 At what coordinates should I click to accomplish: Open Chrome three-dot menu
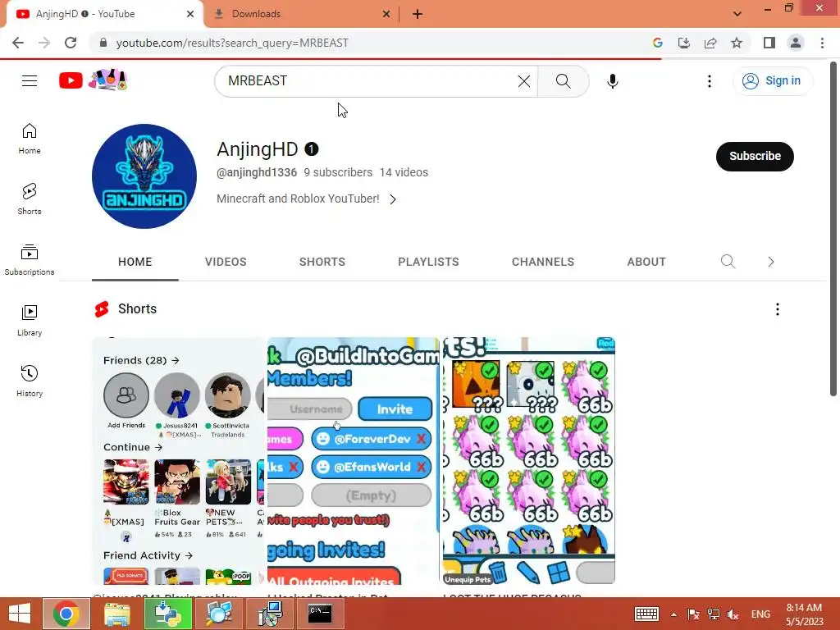822,43
